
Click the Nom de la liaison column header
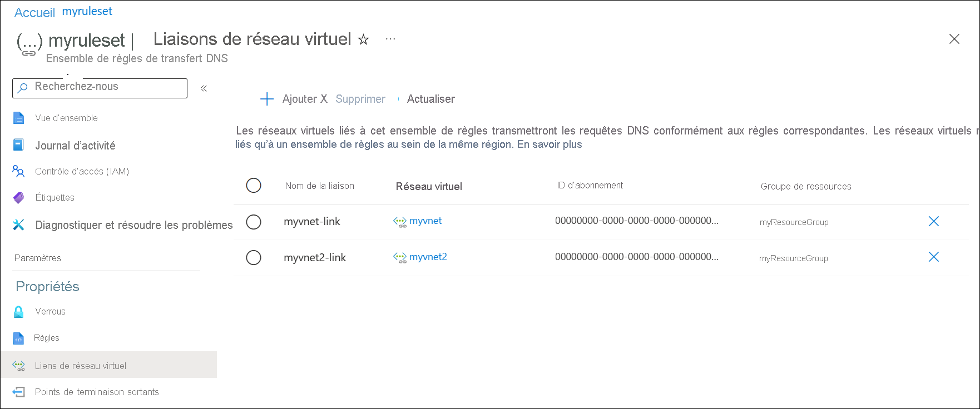point(320,186)
